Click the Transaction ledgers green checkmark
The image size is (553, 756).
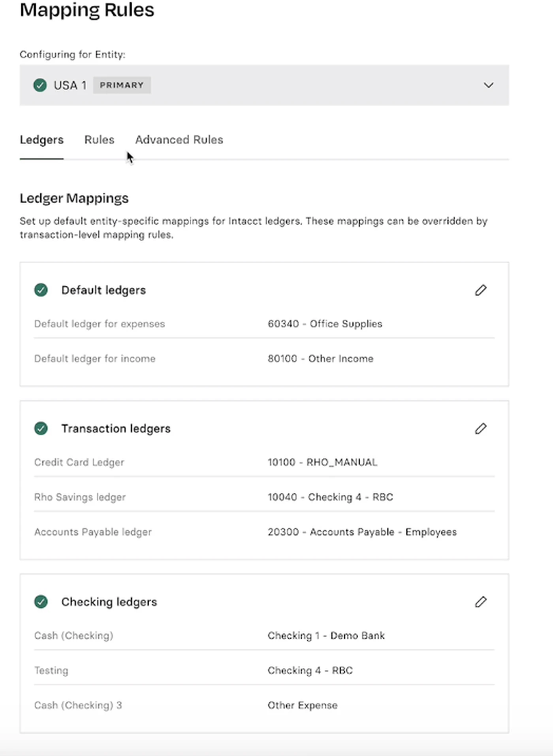click(x=41, y=428)
